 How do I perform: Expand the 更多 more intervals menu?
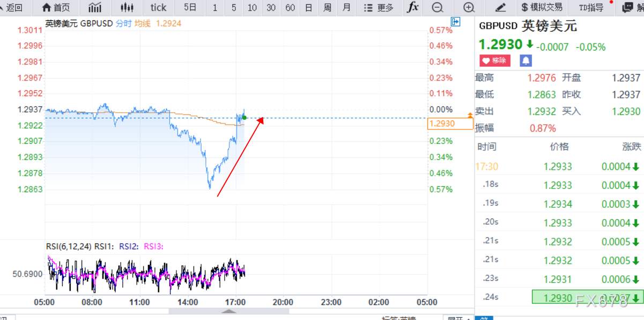379,8
